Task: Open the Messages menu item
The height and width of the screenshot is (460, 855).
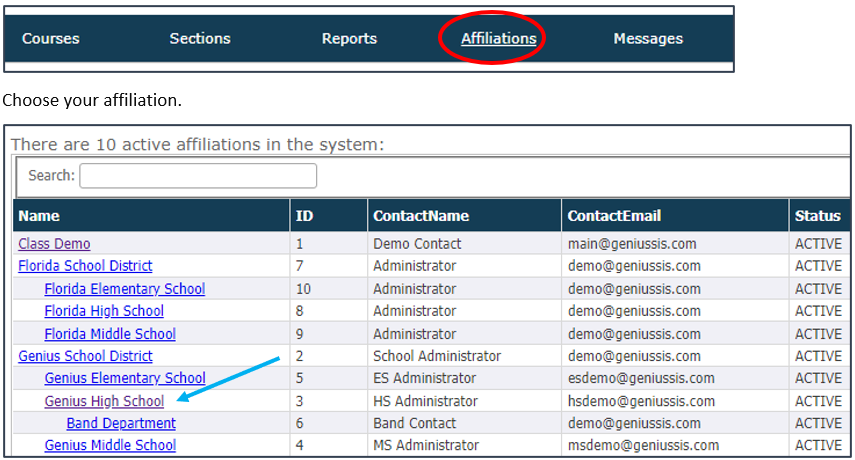Action: pos(648,39)
